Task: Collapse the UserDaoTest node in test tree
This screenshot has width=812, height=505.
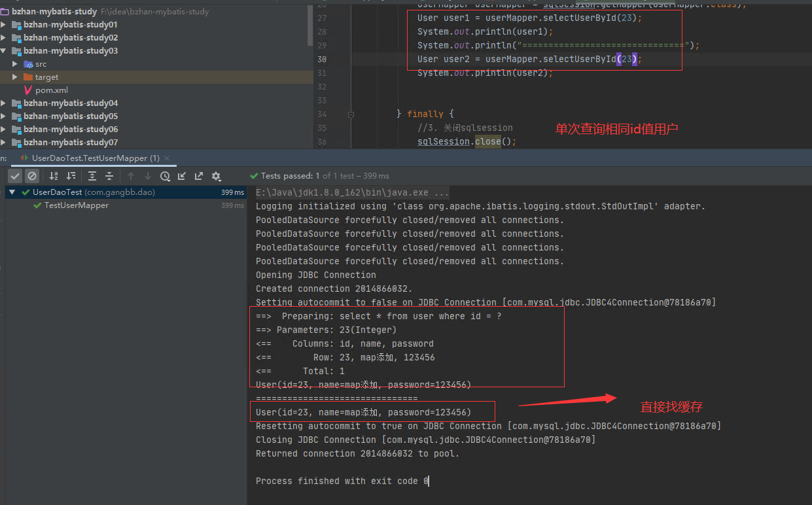Action: [x=12, y=192]
